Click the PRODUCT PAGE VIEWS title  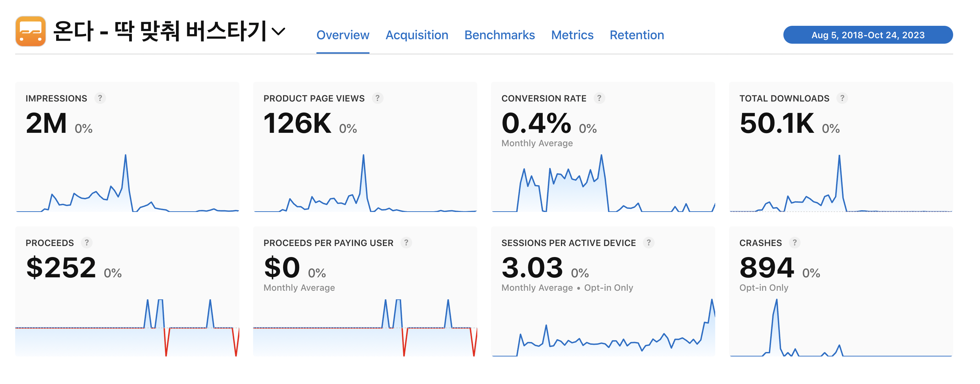click(314, 98)
